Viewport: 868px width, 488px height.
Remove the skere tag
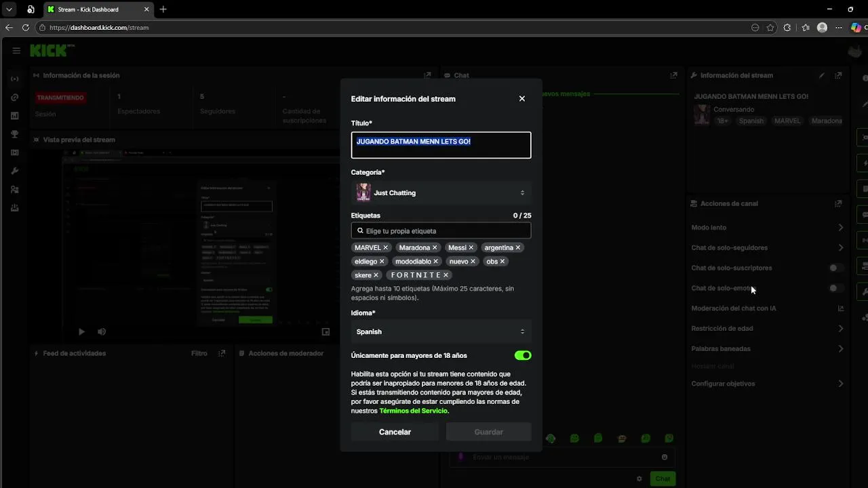point(376,275)
